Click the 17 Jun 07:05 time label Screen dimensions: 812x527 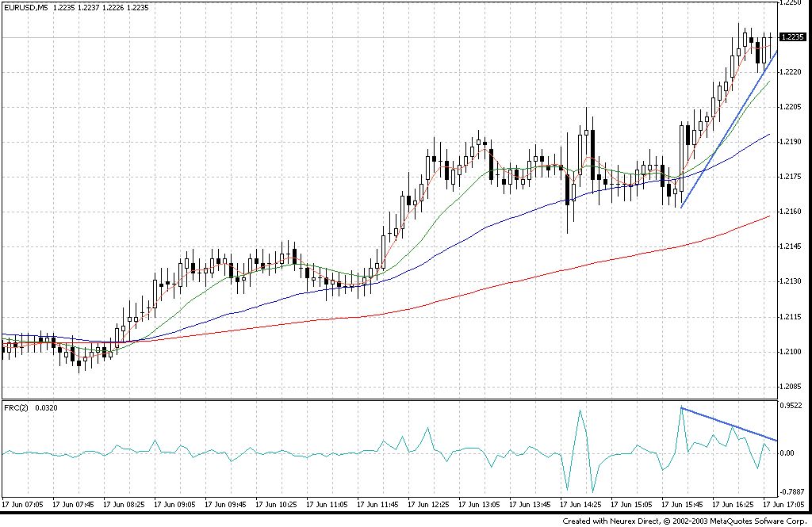[x=22, y=504]
